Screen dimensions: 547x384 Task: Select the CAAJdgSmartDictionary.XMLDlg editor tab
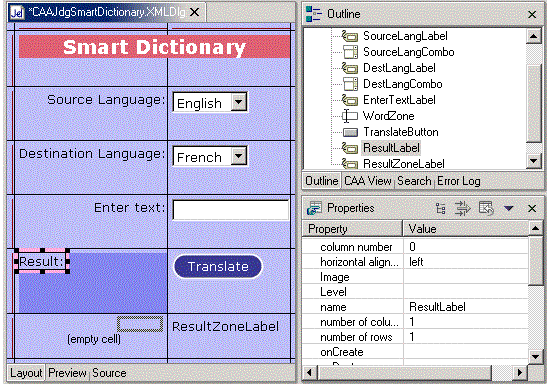click(106, 13)
